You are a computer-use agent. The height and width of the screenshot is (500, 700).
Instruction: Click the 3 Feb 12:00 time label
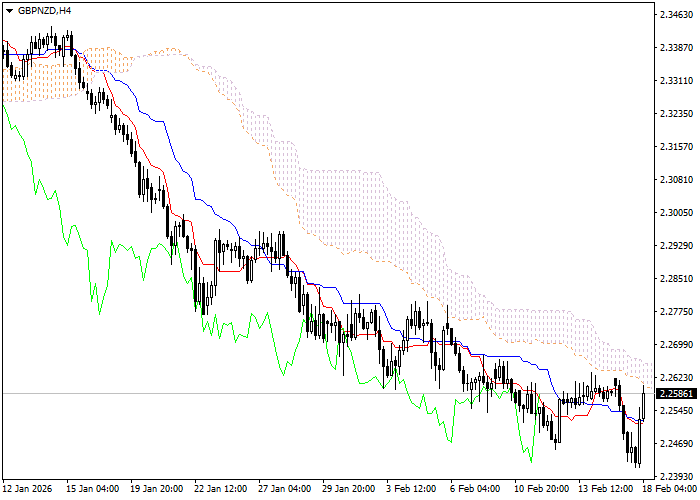(411, 489)
